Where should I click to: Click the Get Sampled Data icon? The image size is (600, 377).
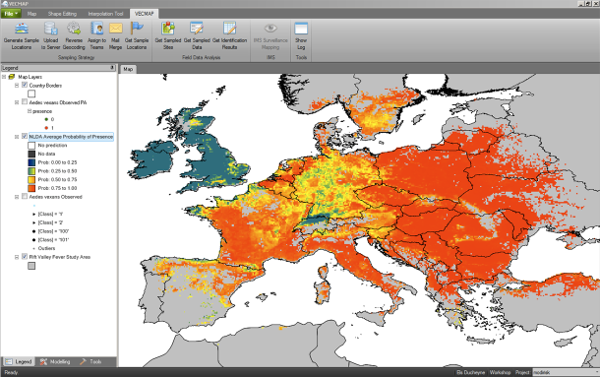(197, 36)
